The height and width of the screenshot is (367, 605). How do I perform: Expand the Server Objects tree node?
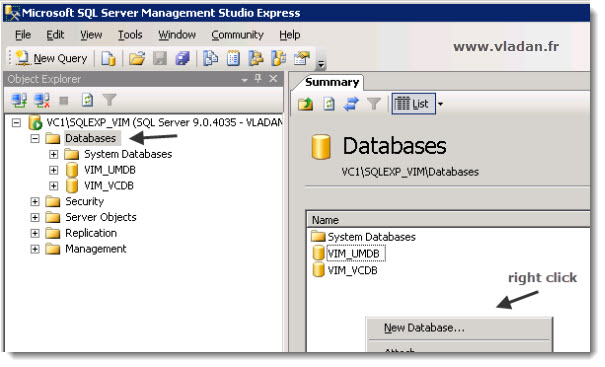tap(35, 217)
